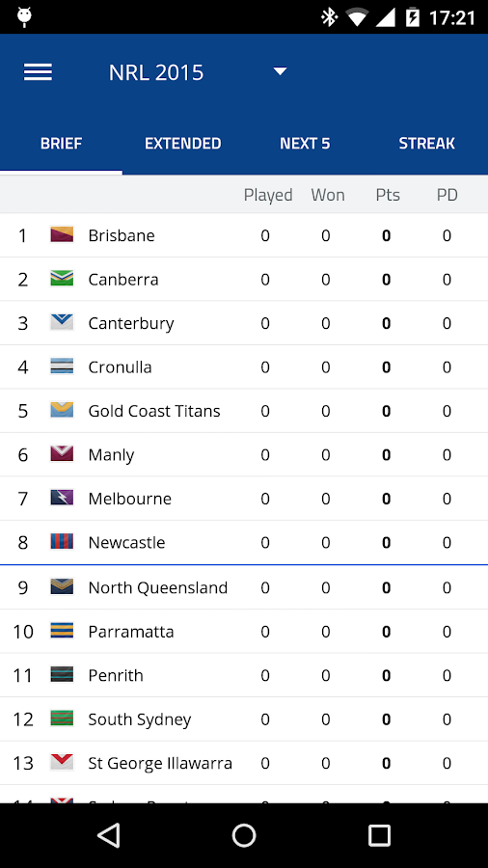The height and width of the screenshot is (868, 488).
Task: Open the hamburger navigation menu
Action: point(38,72)
